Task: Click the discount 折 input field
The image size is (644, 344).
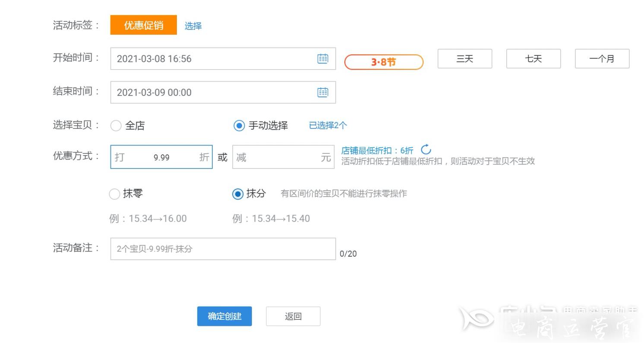Action: [161, 157]
